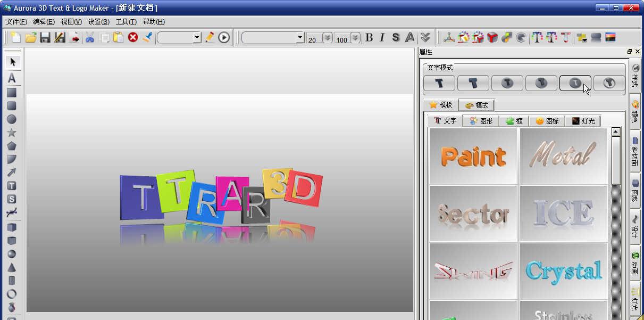Expand the 100 value stepper
644x320 pixels.
coord(355,38)
